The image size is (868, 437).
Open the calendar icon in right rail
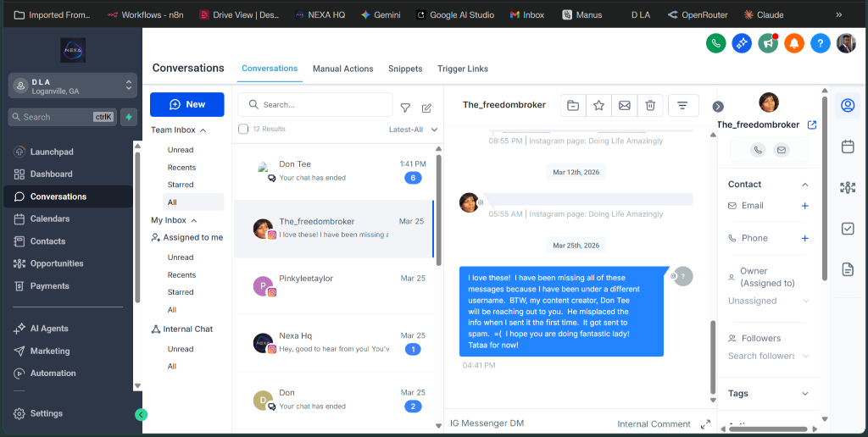coord(848,147)
